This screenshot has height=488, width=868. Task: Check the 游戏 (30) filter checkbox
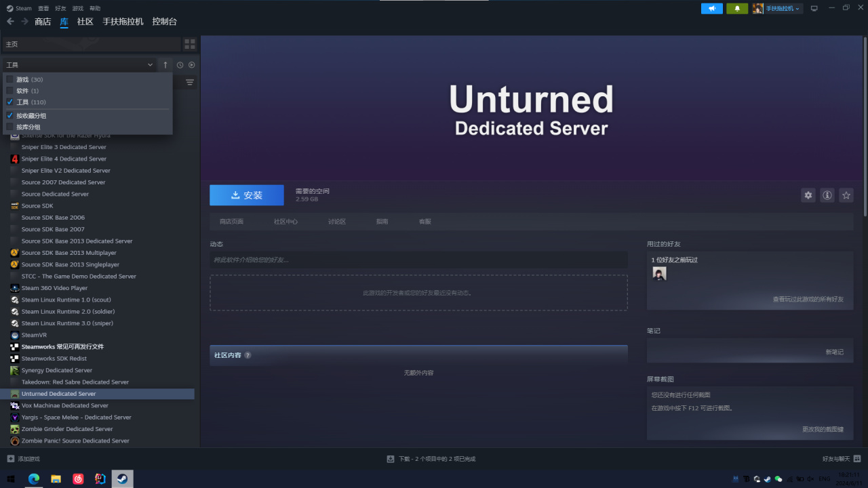(x=10, y=79)
